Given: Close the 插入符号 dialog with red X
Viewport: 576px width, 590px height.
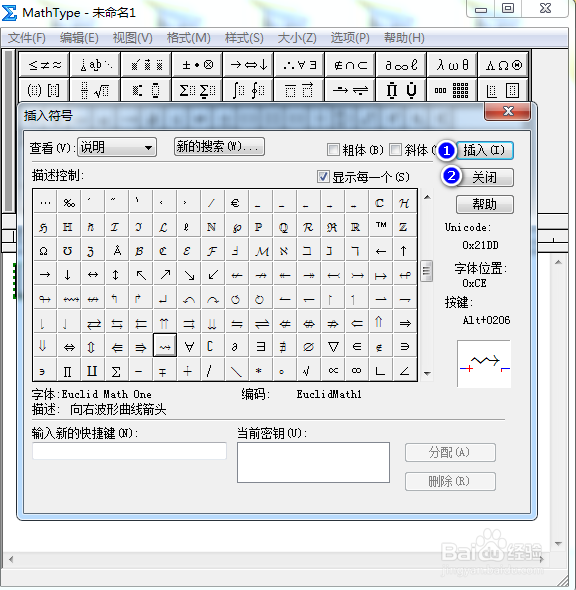Looking at the screenshot, I should (508, 111).
